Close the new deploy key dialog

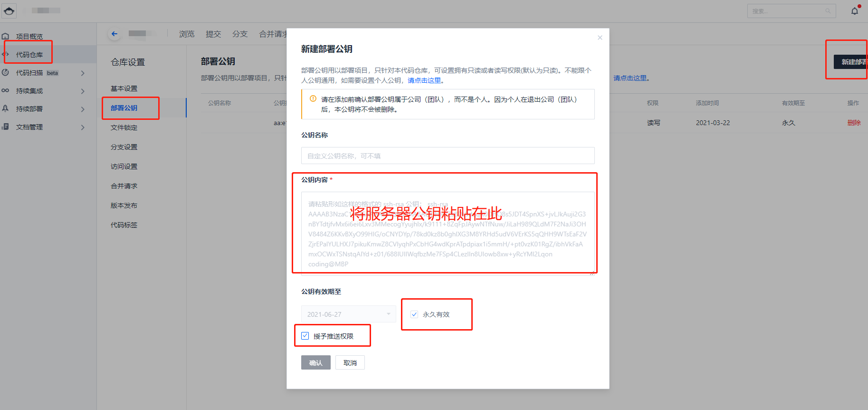(x=600, y=38)
